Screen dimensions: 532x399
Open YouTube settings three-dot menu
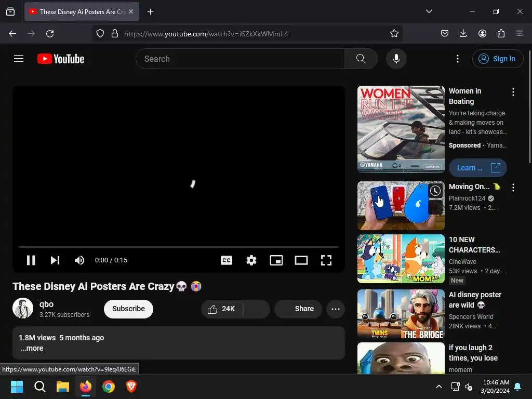(x=457, y=59)
